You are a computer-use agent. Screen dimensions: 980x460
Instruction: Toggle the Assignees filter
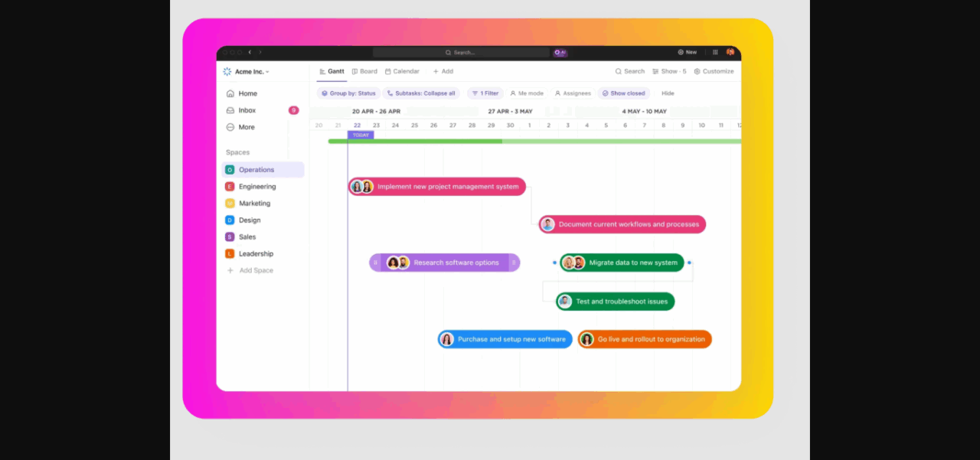pyautogui.click(x=573, y=93)
